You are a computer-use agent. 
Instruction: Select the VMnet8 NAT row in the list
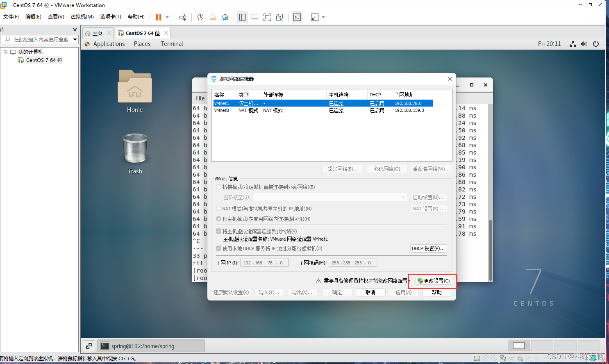click(x=323, y=110)
